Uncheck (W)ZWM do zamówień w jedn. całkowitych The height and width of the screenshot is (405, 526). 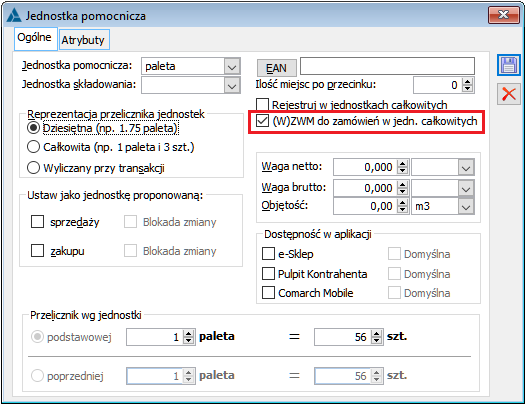pyautogui.click(x=262, y=121)
